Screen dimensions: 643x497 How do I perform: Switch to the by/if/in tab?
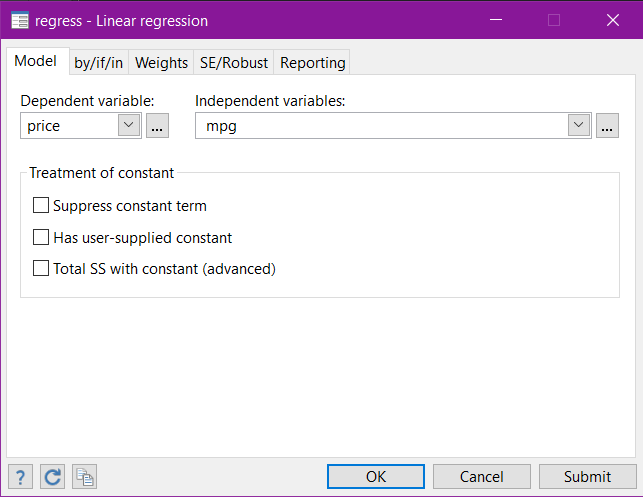click(x=98, y=62)
